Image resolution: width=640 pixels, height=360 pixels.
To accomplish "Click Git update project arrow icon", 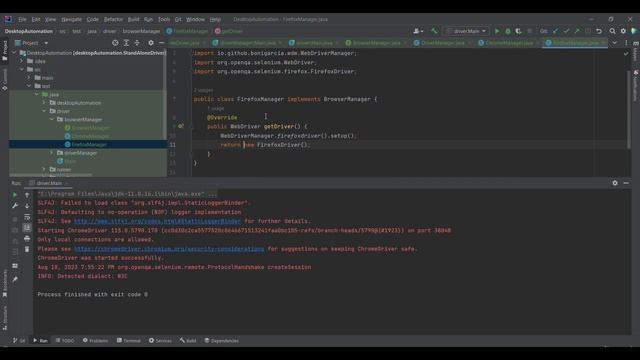I will pyautogui.click(x=556, y=31).
